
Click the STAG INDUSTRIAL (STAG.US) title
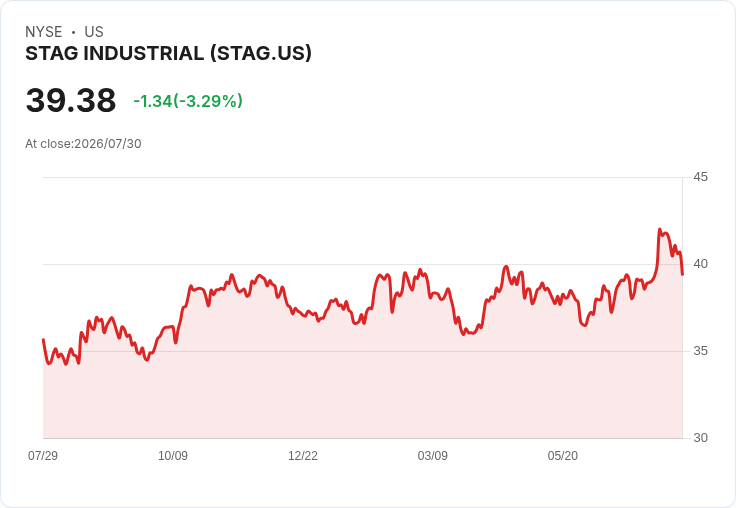(x=168, y=53)
